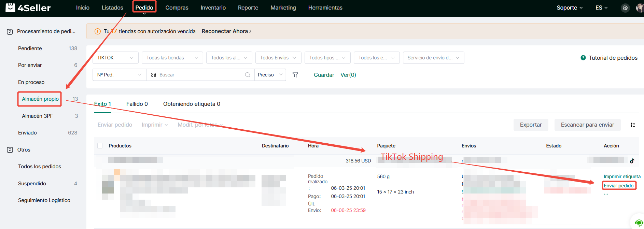The width and height of the screenshot is (644, 229).
Task: Click the Procesamiento de pedidos section icon
Action: coord(10,32)
